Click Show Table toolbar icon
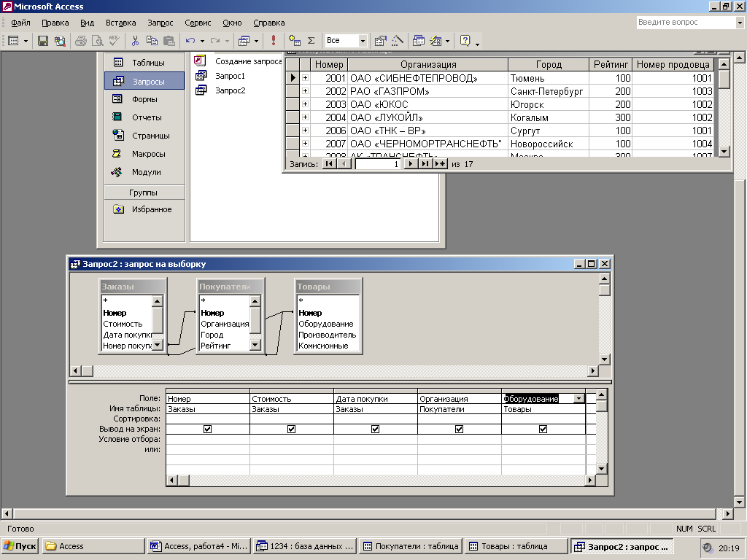The image size is (747, 560). [x=295, y=41]
